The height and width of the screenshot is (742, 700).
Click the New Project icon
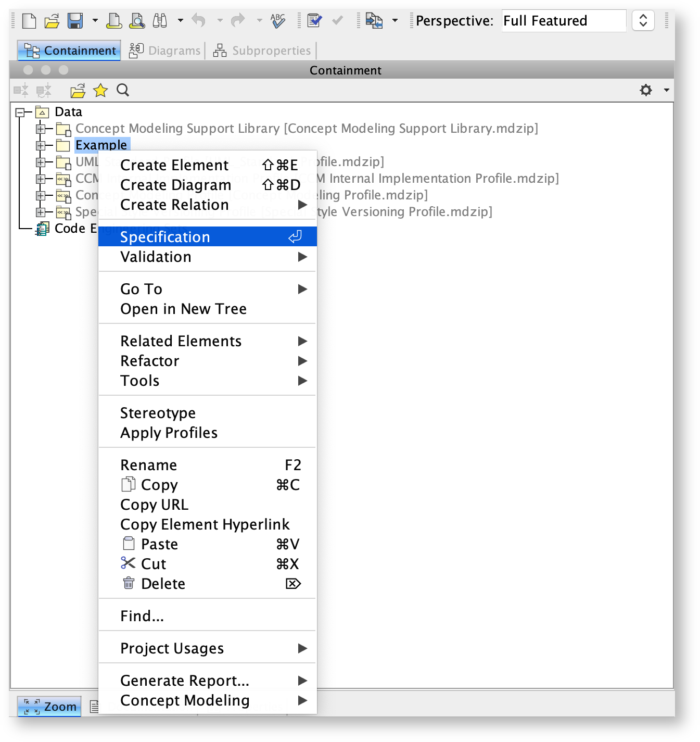[x=29, y=21]
